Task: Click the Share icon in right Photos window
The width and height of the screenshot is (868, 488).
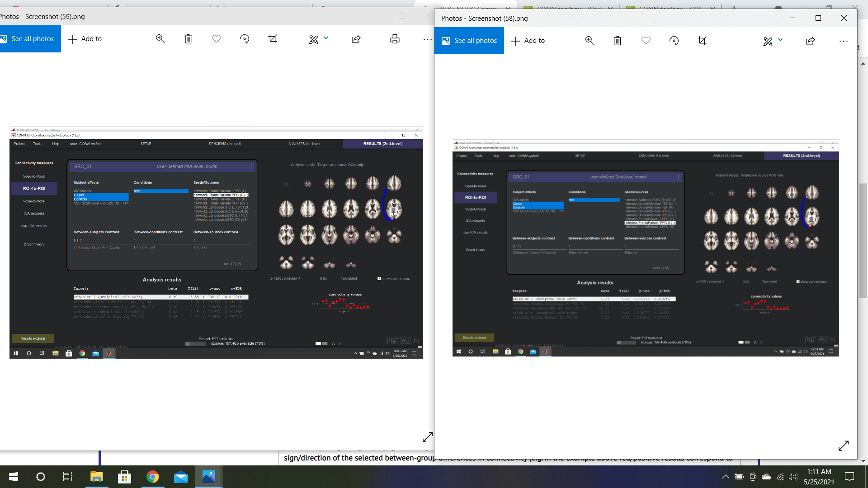Action: 811,41
